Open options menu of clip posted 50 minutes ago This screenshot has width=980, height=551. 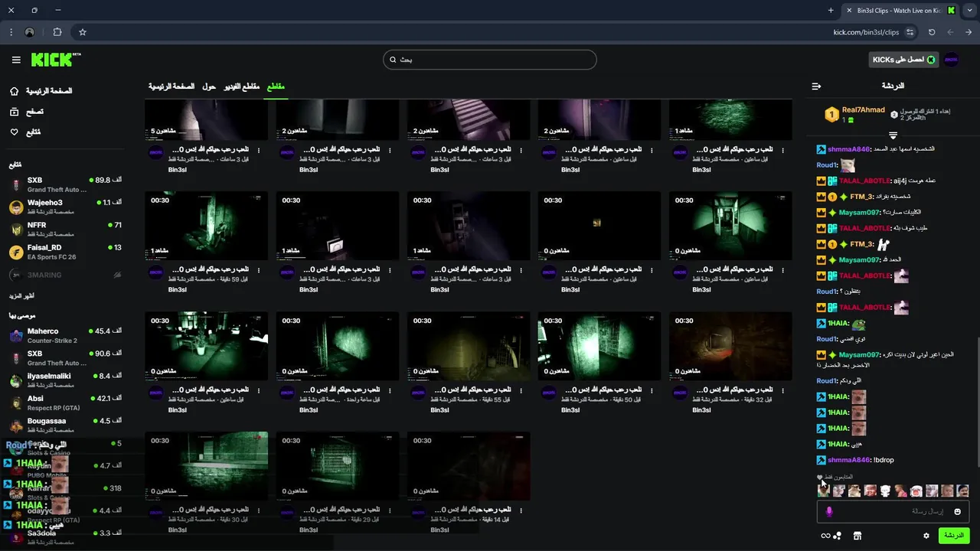click(x=652, y=390)
